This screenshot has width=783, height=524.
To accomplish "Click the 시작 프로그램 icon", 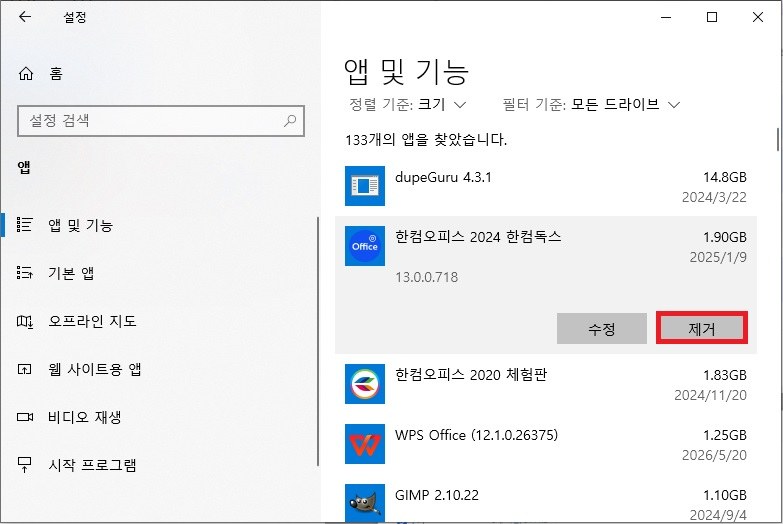I will click(24, 465).
